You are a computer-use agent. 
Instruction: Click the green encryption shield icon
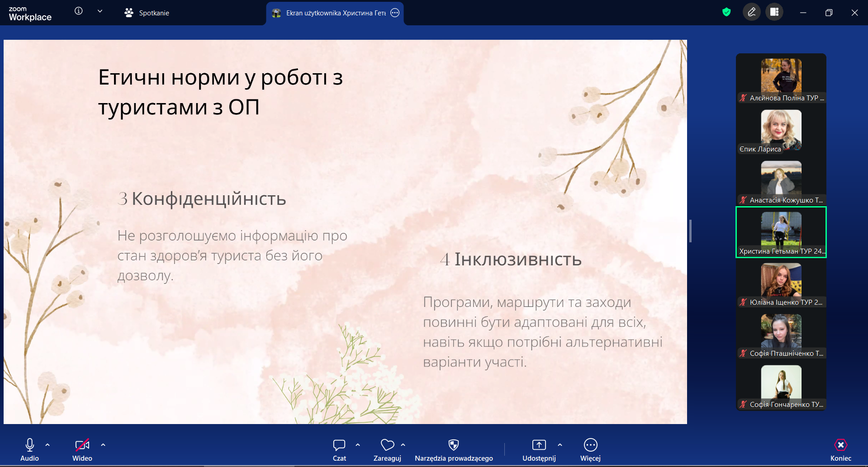tap(726, 12)
